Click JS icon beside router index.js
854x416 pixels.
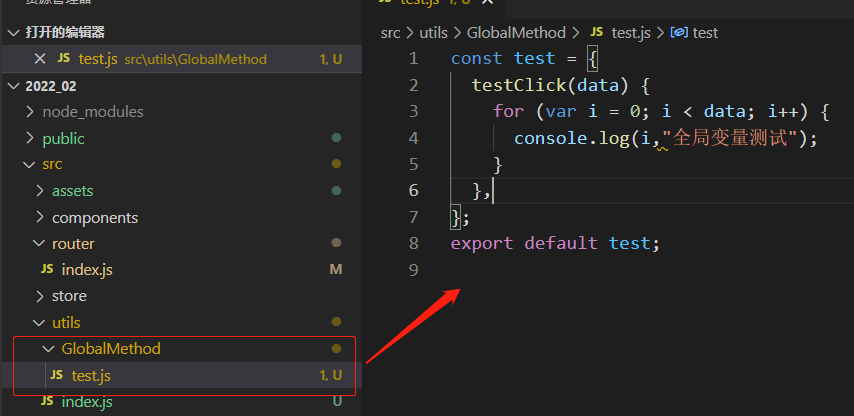[x=46, y=269]
